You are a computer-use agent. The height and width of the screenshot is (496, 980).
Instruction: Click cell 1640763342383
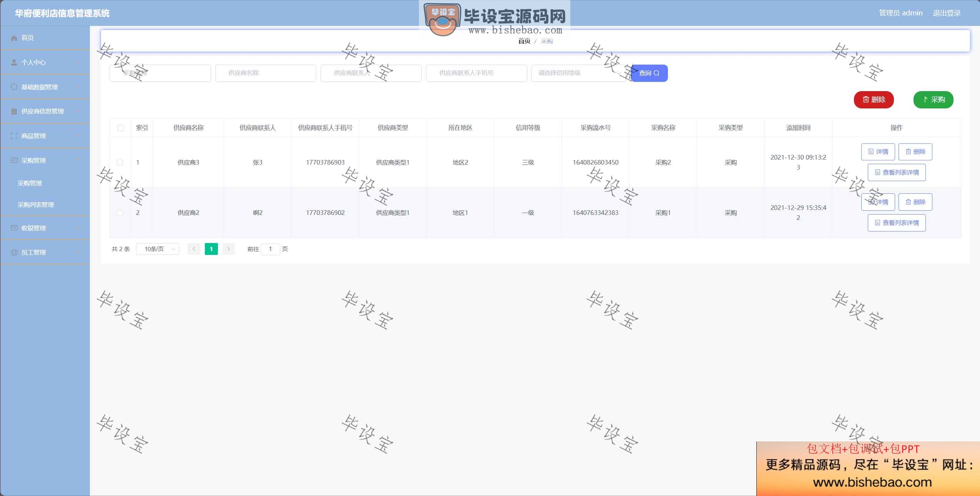595,213
